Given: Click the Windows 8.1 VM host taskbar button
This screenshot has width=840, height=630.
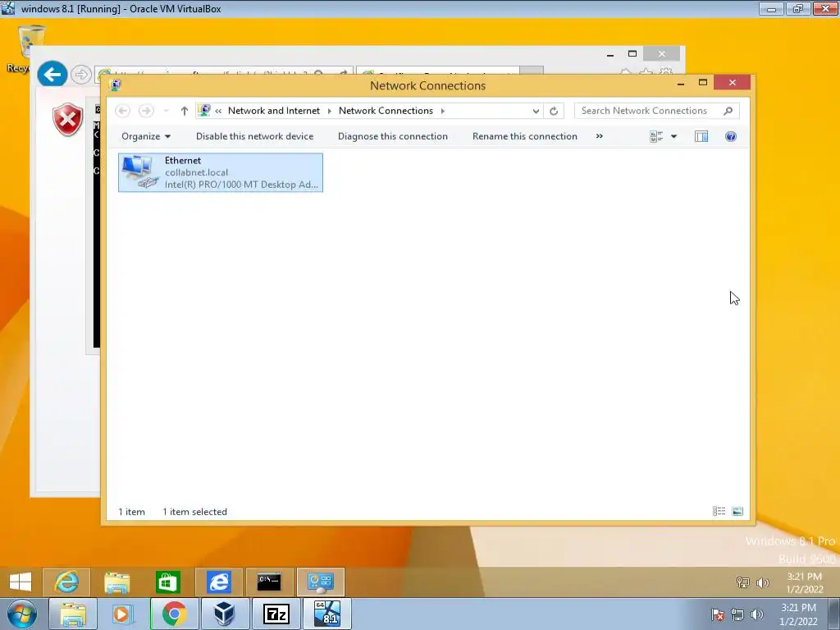Looking at the screenshot, I should point(327,614).
